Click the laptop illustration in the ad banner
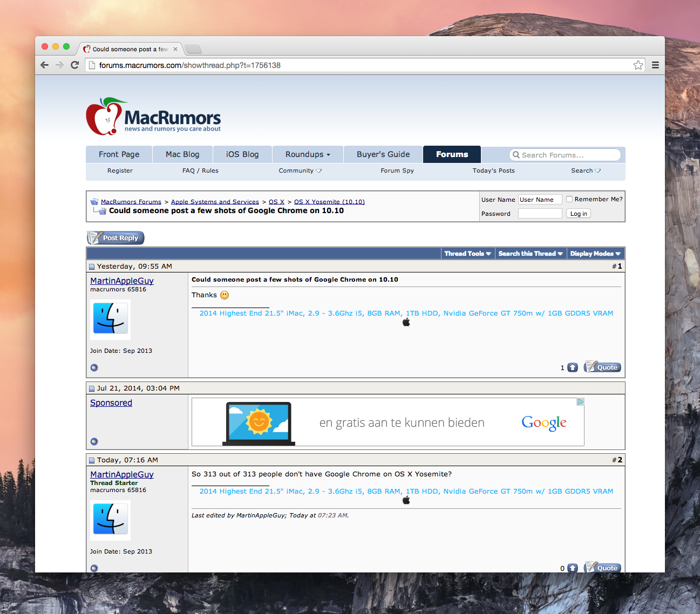This screenshot has height=614, width=700. pyautogui.click(x=259, y=424)
